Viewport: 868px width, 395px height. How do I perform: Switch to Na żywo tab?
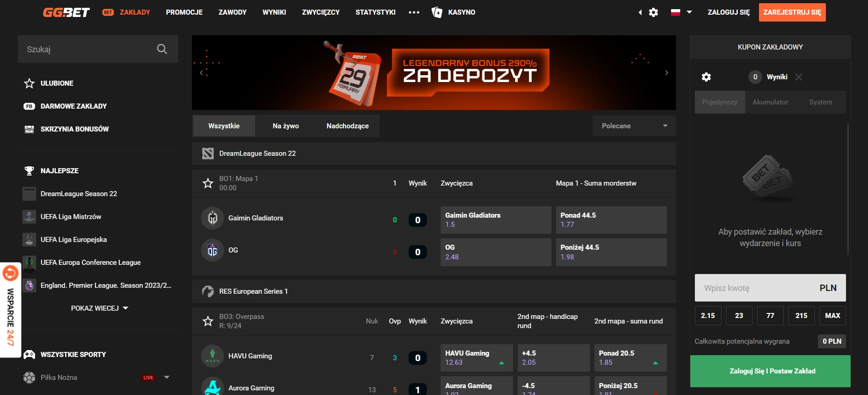pos(286,126)
